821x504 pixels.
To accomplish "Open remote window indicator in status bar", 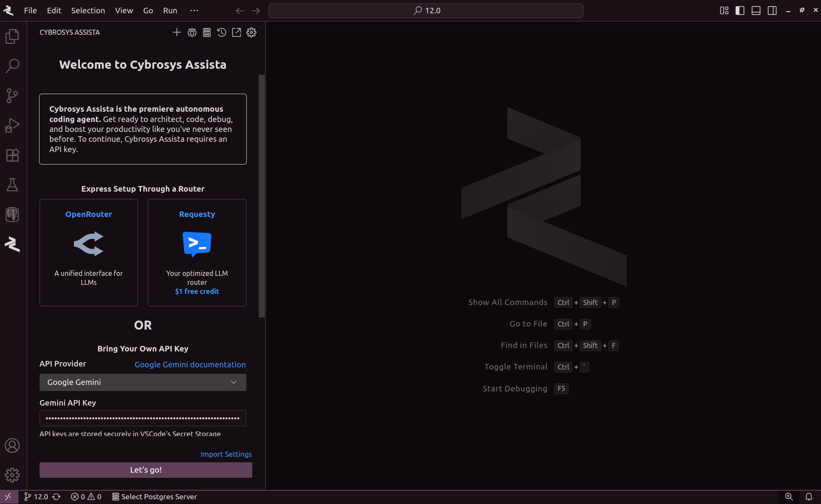I will [8, 497].
